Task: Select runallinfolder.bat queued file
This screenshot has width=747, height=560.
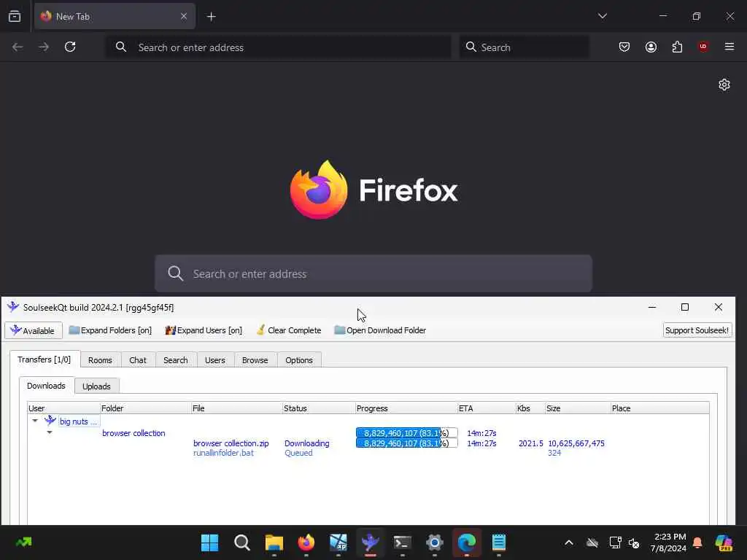Action: 223,453
